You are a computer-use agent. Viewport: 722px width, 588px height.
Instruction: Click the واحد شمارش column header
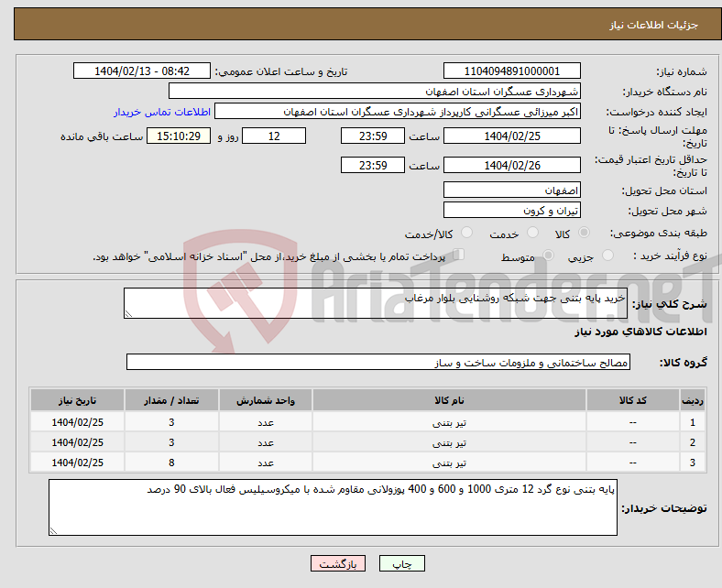(x=266, y=400)
